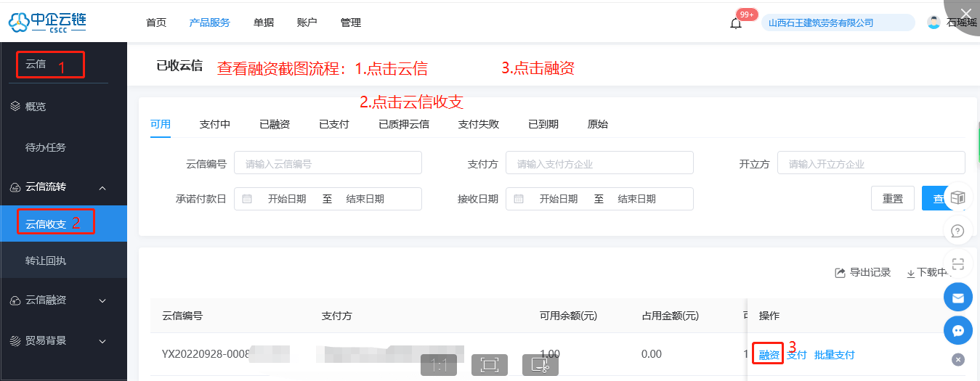The height and width of the screenshot is (381, 980).
Task: Click 开始日期 in the 接收日期 range
Action: pyautogui.click(x=559, y=199)
